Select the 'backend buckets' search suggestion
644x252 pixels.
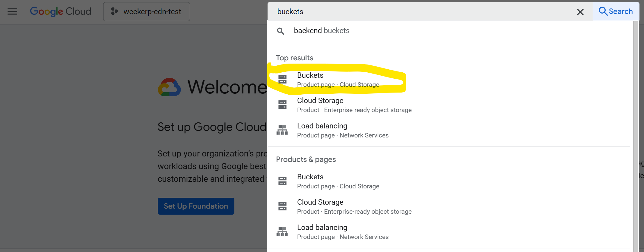[x=322, y=31]
